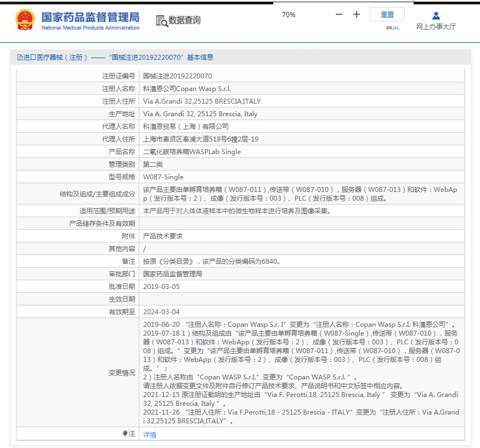Click the 有效期至 row label
Screen dimensions: 480x448
tap(122, 311)
